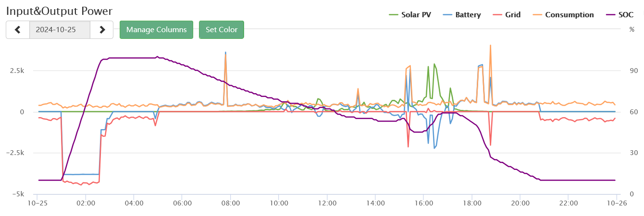This screenshot has height=216, width=644.
Task: Click the 02:00 x-axis time label
Action: coord(85,203)
